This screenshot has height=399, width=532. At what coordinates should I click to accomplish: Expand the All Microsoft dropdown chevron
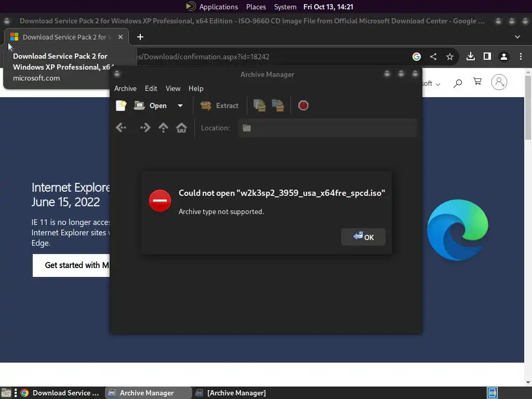438,84
